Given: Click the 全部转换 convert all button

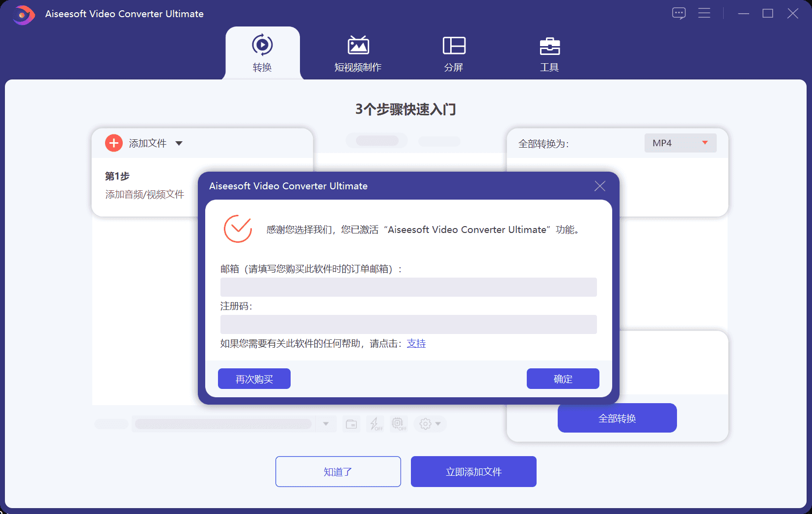Looking at the screenshot, I should (617, 418).
